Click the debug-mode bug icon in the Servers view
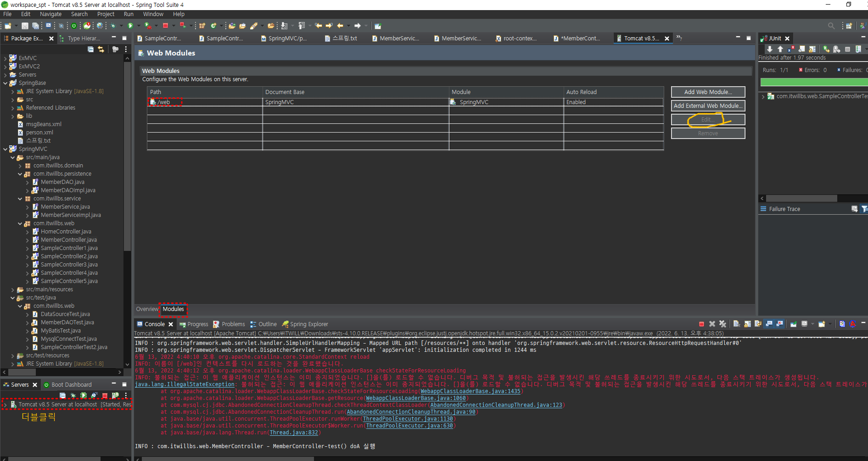 tap(73, 395)
